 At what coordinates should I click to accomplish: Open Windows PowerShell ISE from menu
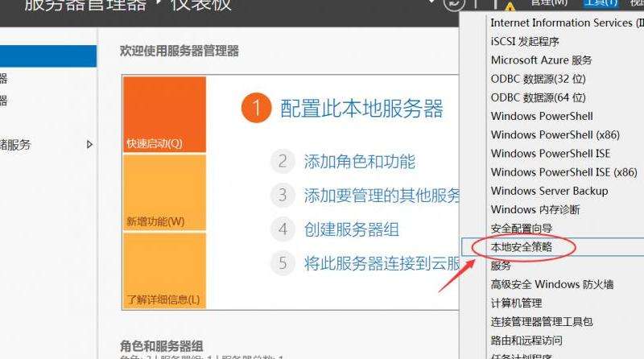click(550, 154)
